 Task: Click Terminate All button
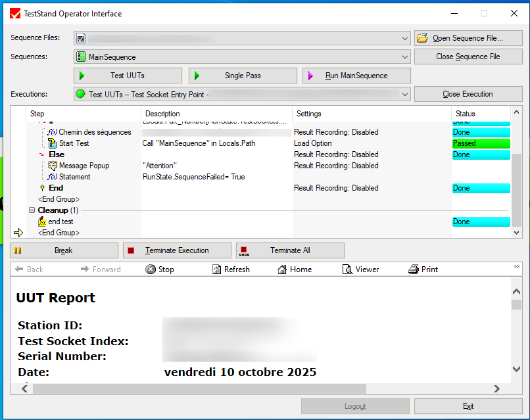[289, 250]
